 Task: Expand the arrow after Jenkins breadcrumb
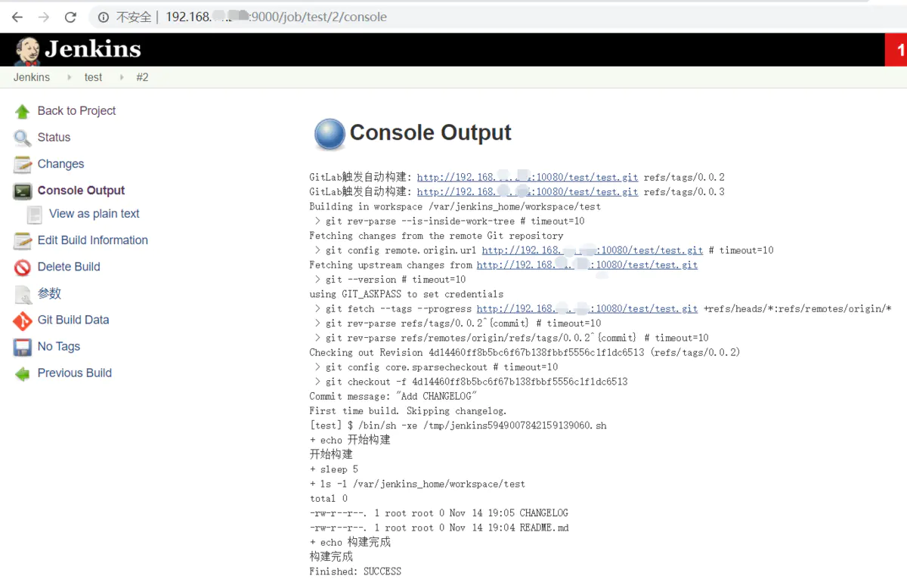pyautogui.click(x=69, y=77)
